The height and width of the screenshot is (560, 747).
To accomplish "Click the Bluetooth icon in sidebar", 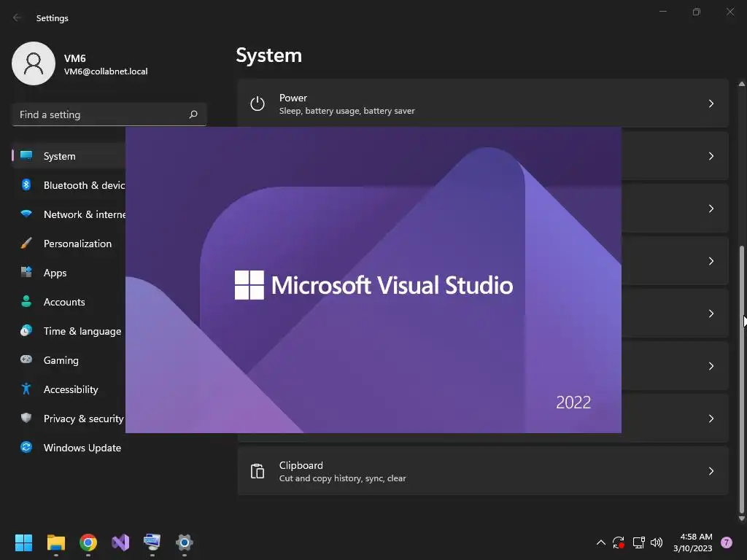I will [x=26, y=184].
